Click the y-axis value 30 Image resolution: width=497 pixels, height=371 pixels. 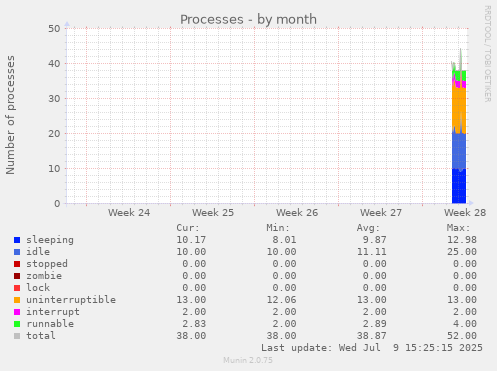point(54,99)
